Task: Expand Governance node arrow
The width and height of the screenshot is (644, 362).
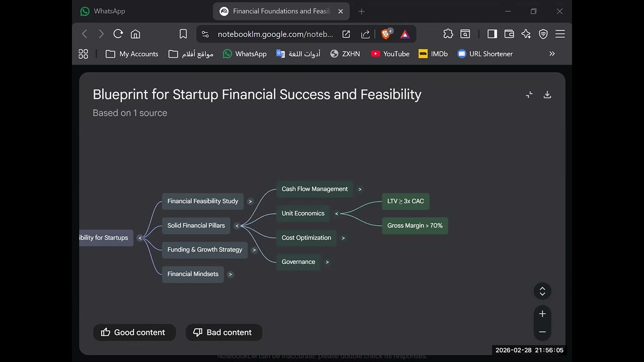Action: (327, 262)
